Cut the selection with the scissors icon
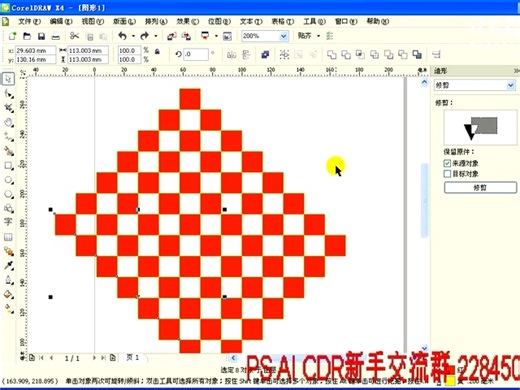Image resolution: width=520 pixels, height=390 pixels. click(74, 36)
